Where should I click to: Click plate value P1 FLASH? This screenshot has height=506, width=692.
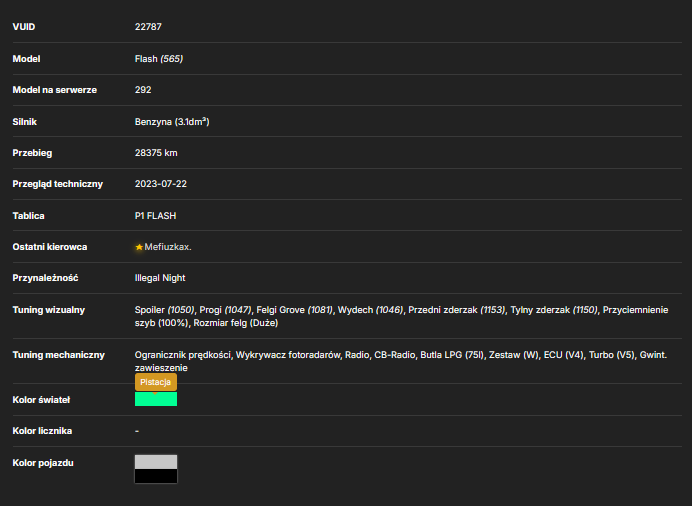point(155,216)
